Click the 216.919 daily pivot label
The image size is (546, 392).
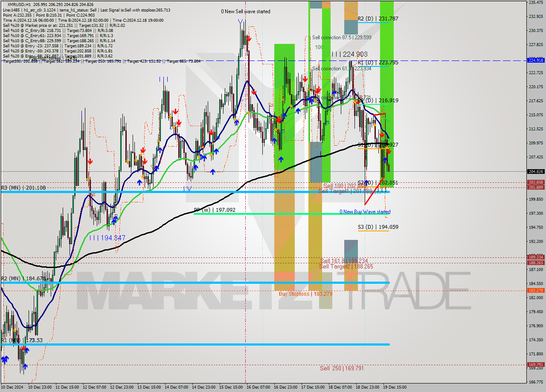pyautogui.click(x=378, y=101)
